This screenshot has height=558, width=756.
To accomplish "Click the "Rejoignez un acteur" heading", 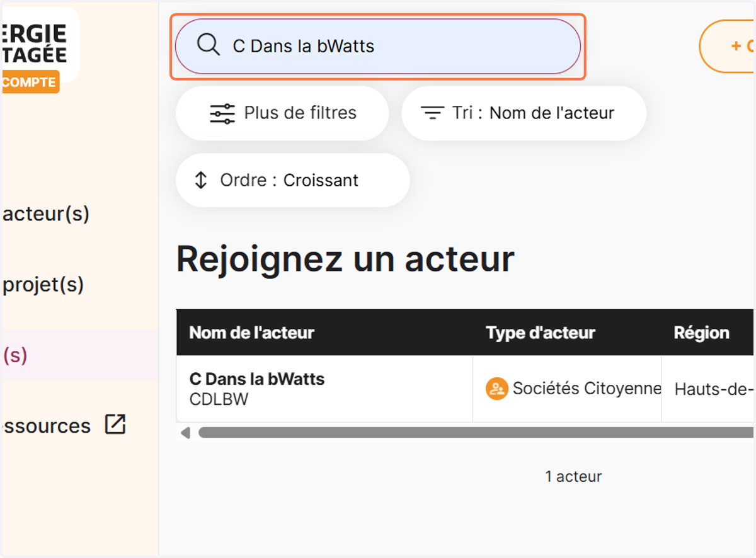I will (345, 258).
